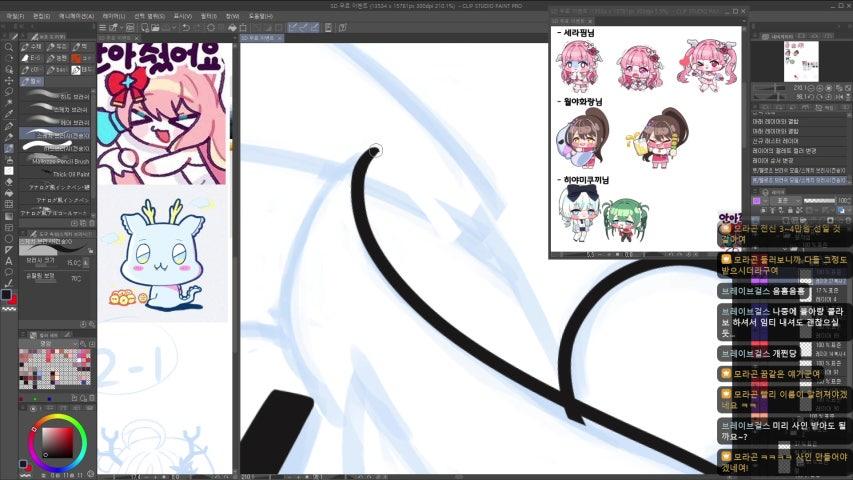
Task: Open the command bar hamburger menu
Action: (102, 28)
